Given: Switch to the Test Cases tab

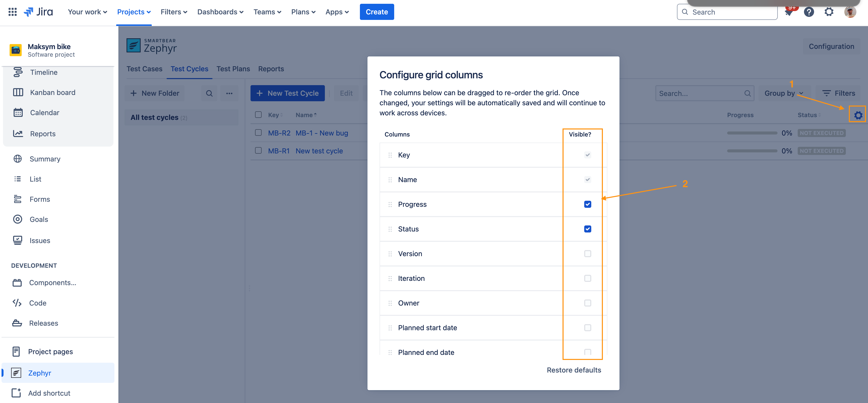Looking at the screenshot, I should (x=144, y=69).
